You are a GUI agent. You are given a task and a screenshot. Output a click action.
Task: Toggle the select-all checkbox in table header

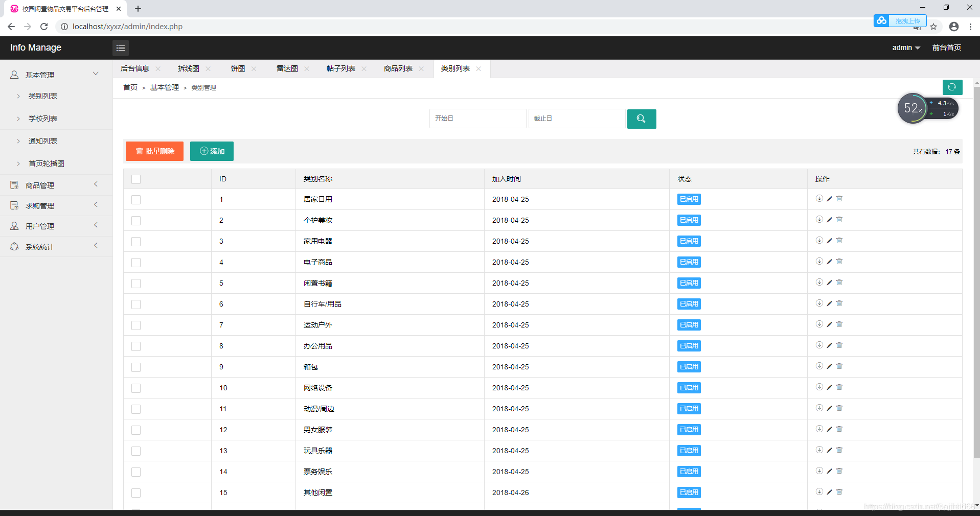(x=136, y=179)
